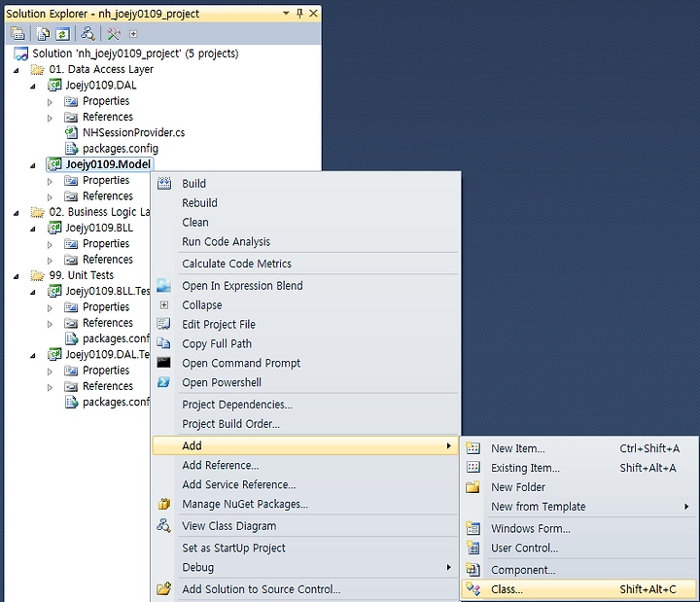700x602 pixels.
Task: Open the New from Template submenu
Action: coord(579,507)
